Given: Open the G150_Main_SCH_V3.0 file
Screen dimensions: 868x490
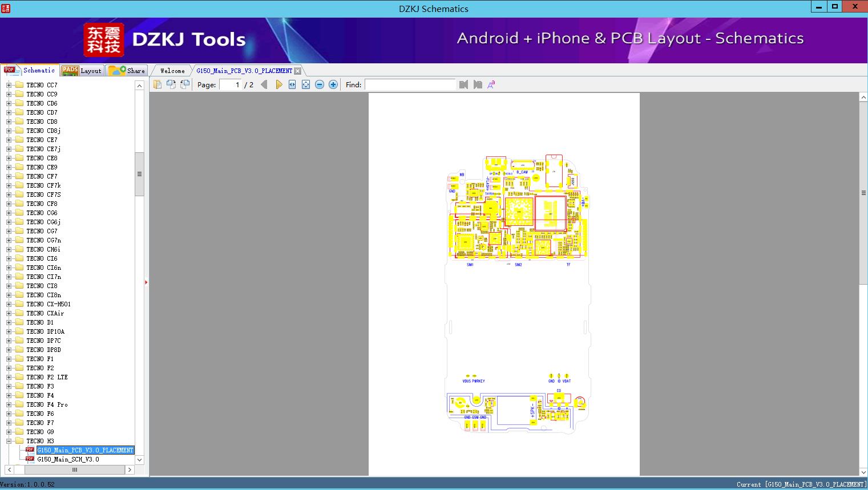Looking at the screenshot, I should [x=68, y=459].
